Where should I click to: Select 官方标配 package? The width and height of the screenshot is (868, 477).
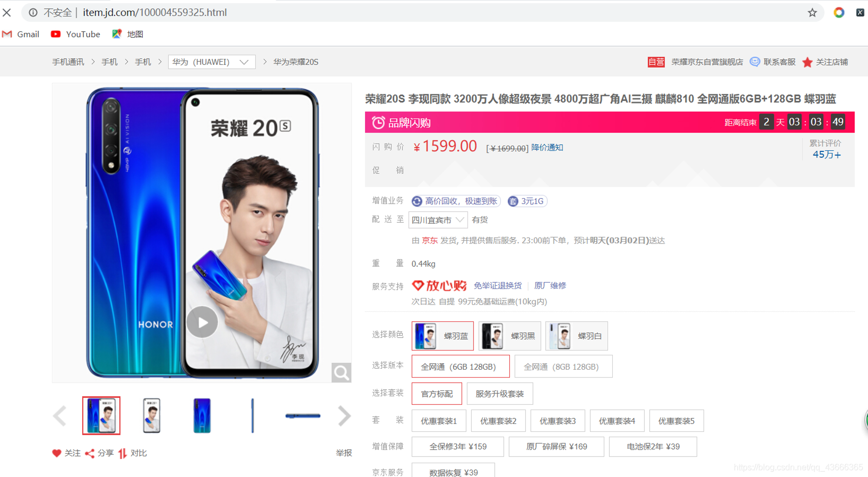[x=437, y=394]
